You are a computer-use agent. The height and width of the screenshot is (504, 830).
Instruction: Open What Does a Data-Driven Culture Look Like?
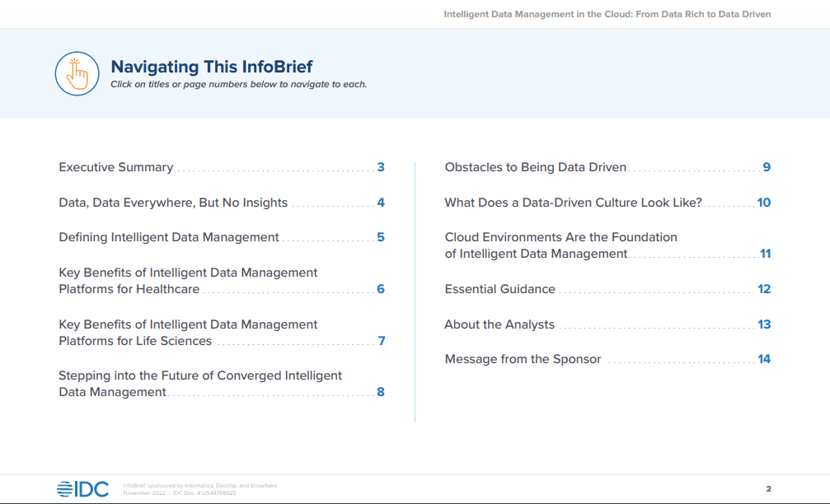(x=573, y=203)
